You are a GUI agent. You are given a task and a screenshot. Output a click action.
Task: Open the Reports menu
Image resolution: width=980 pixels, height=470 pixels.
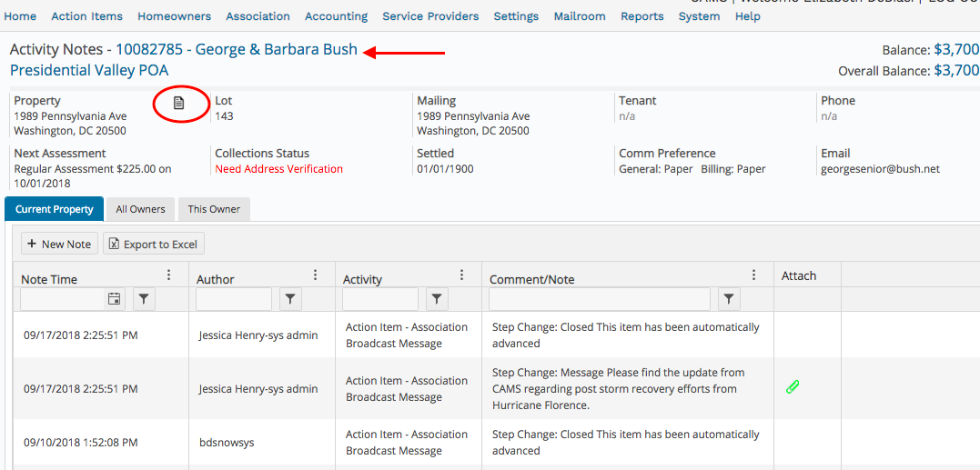pos(642,16)
